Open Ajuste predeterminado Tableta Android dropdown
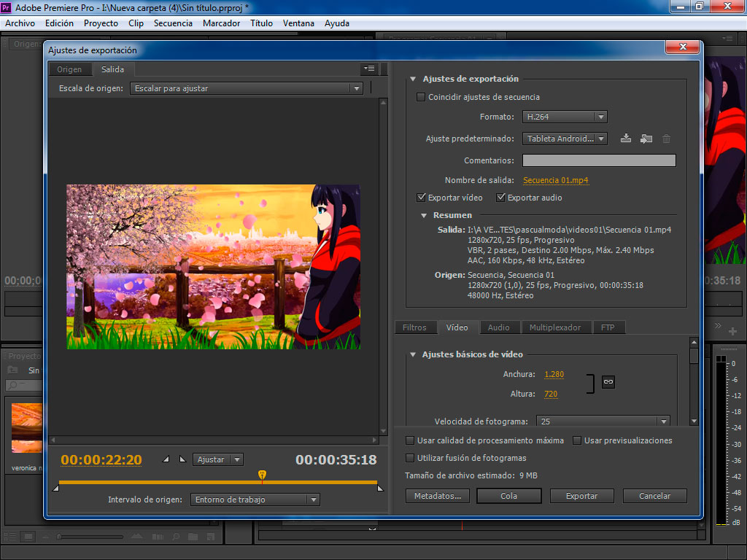 (x=565, y=139)
